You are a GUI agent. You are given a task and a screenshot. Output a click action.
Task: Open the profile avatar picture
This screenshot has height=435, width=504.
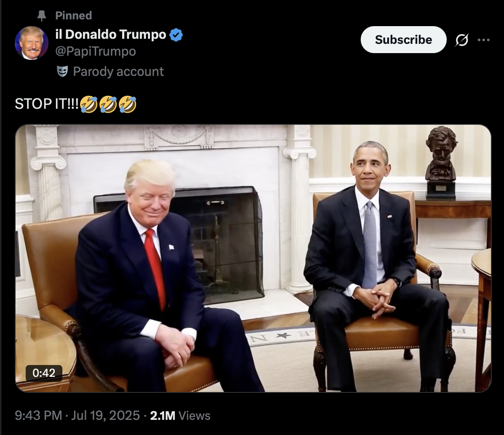pos(32,43)
